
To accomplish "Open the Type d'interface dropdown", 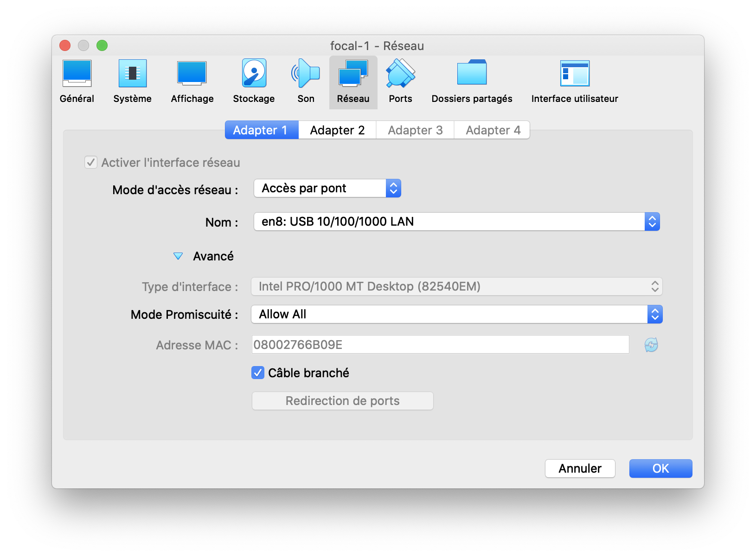I will coord(457,286).
